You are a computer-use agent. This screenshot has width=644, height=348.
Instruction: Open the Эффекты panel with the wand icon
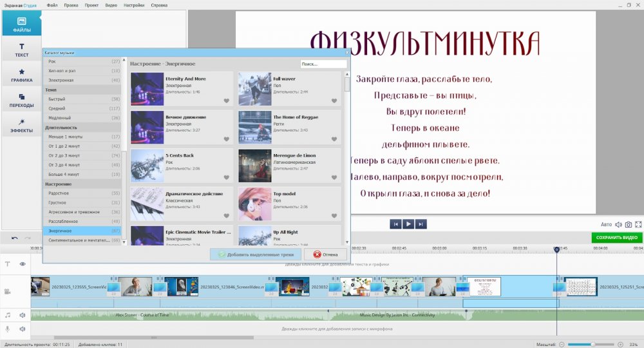(x=21, y=125)
